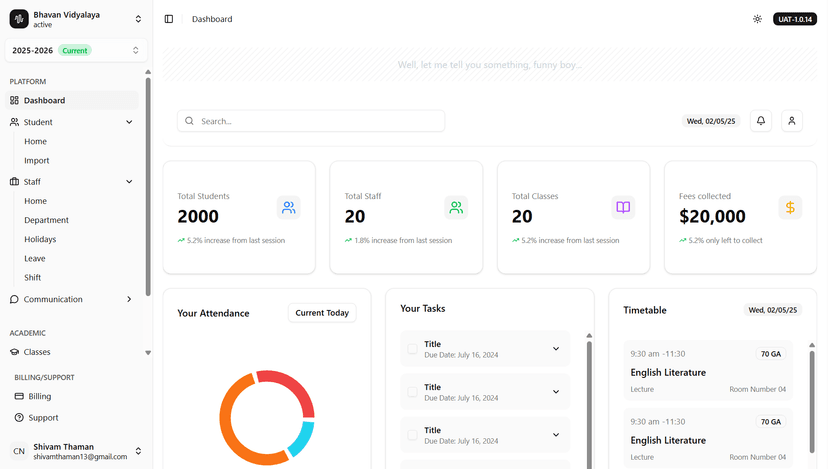This screenshot has height=469, width=828.
Task: Open Staff Holidays page
Action: click(40, 239)
